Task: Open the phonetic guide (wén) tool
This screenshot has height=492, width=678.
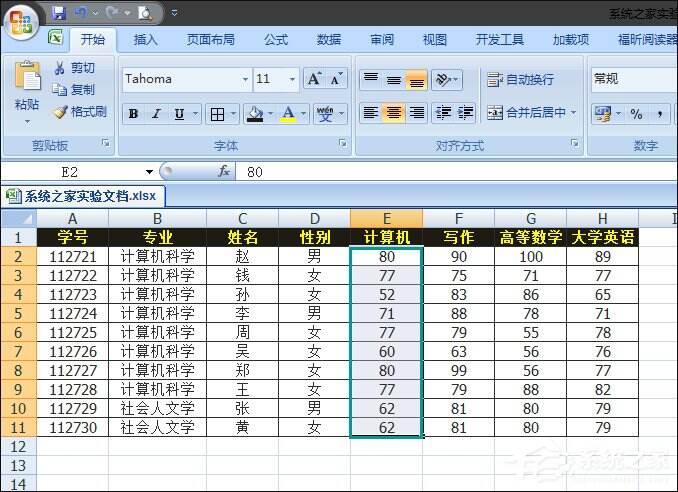Action: coord(325,114)
